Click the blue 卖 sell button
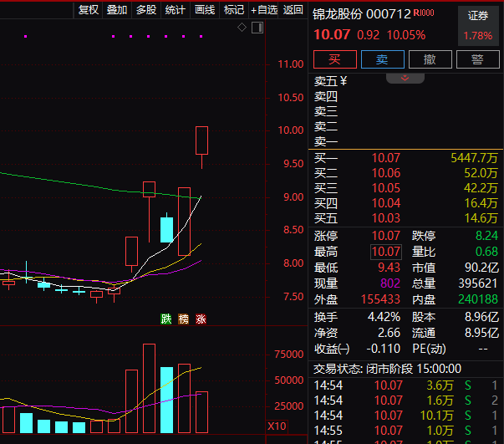The image size is (504, 444). point(382,59)
